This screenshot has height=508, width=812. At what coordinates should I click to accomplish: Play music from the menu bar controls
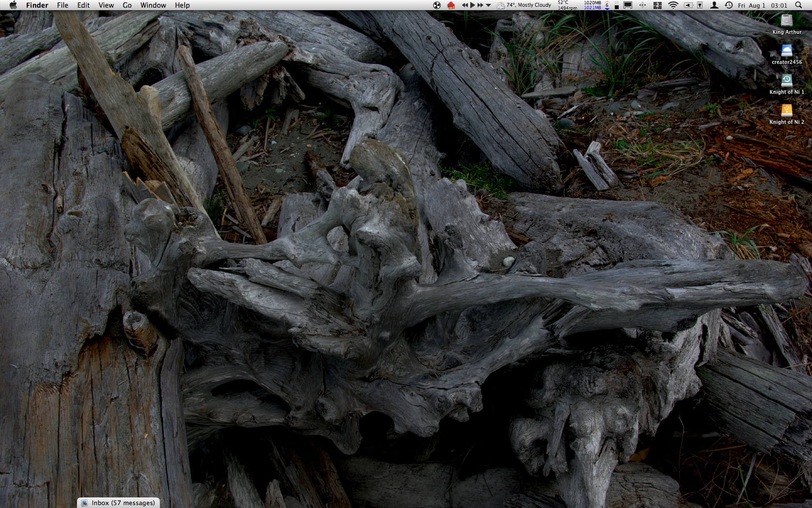click(473, 5)
